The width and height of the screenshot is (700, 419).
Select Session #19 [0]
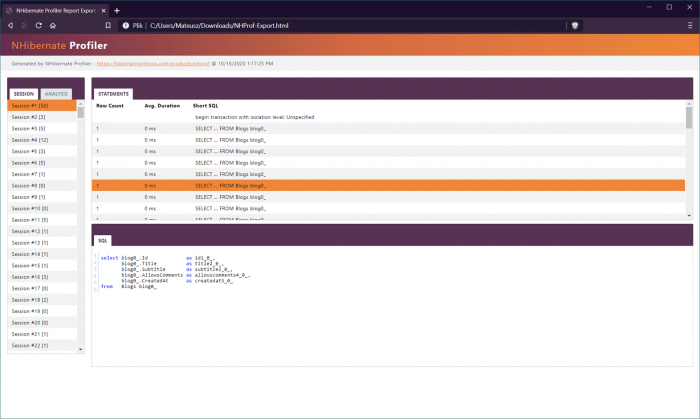tap(42, 311)
